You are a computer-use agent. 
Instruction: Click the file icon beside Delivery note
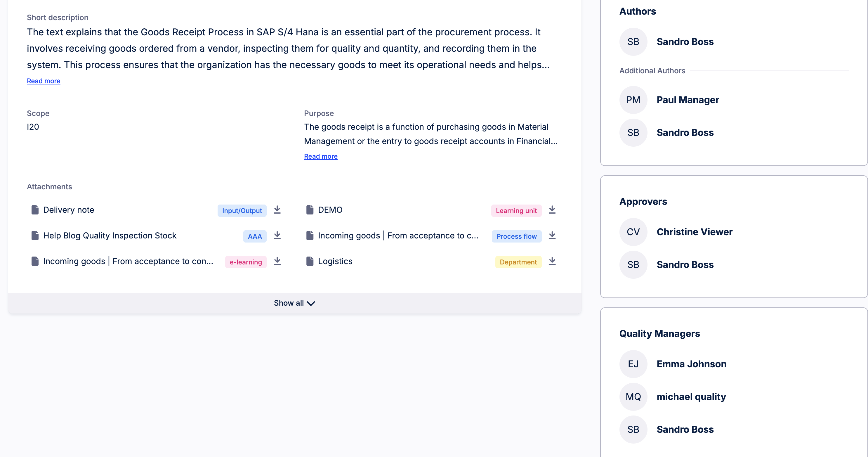click(x=35, y=210)
